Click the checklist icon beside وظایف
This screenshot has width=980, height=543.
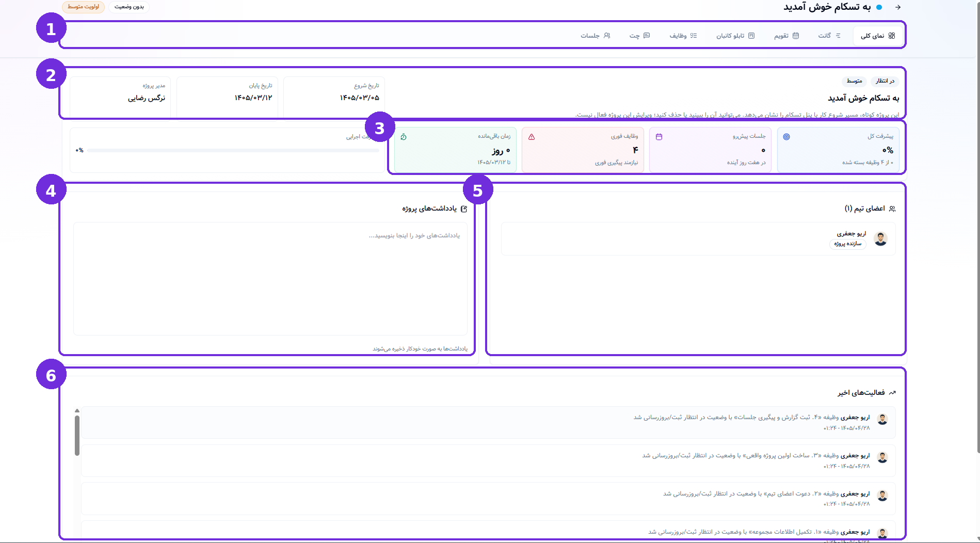point(694,36)
